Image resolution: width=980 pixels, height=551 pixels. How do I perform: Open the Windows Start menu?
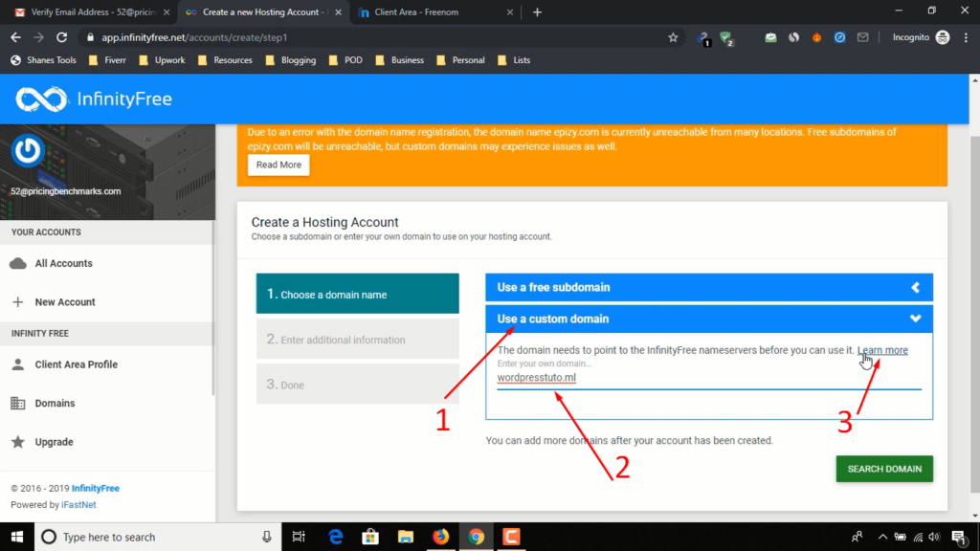(x=17, y=537)
